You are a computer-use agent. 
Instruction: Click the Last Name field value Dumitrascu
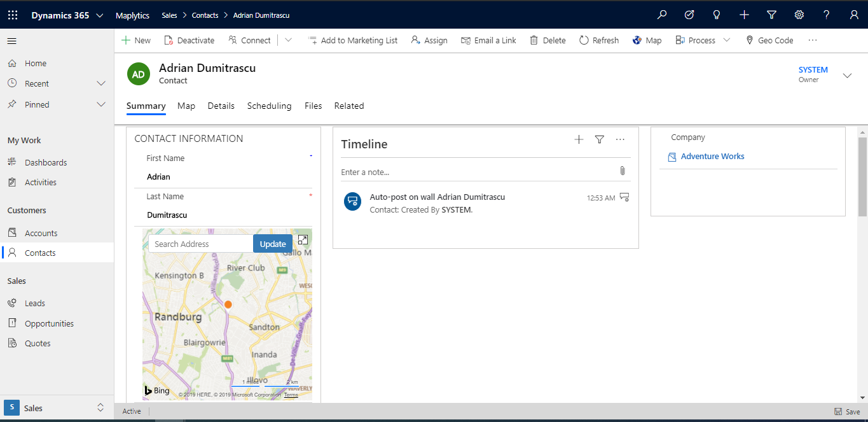click(x=167, y=215)
